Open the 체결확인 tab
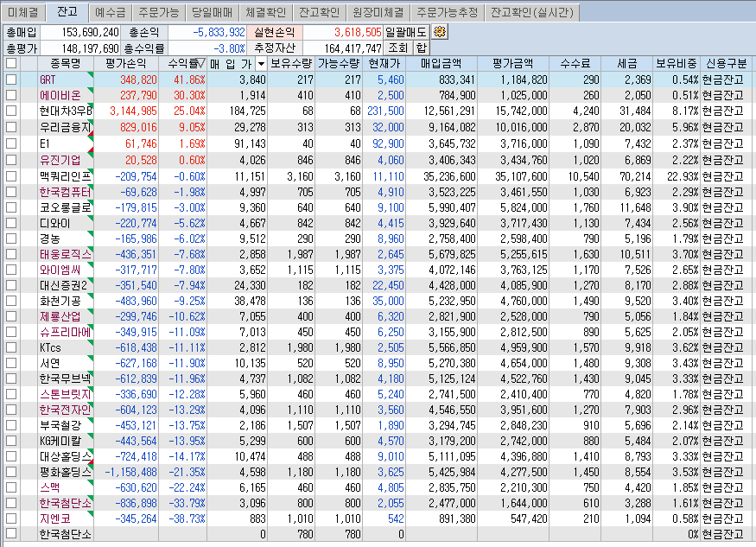The width and height of the screenshot is (756, 547). (x=265, y=12)
